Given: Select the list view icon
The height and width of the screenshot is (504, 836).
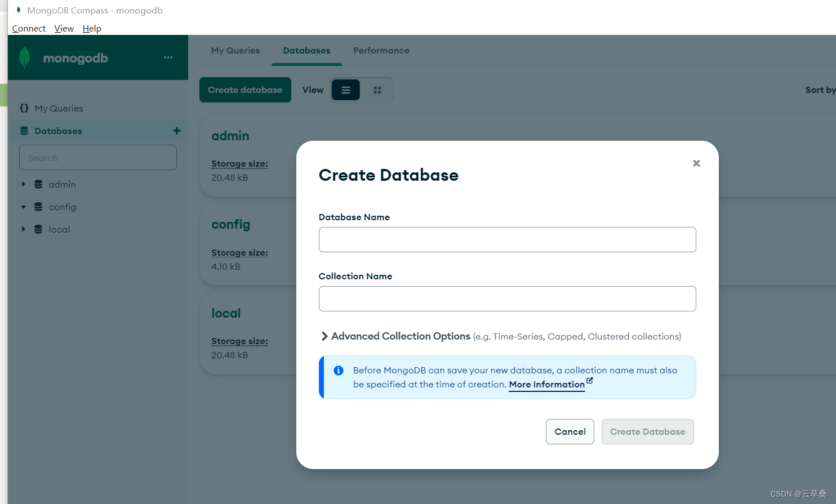Looking at the screenshot, I should 345,90.
